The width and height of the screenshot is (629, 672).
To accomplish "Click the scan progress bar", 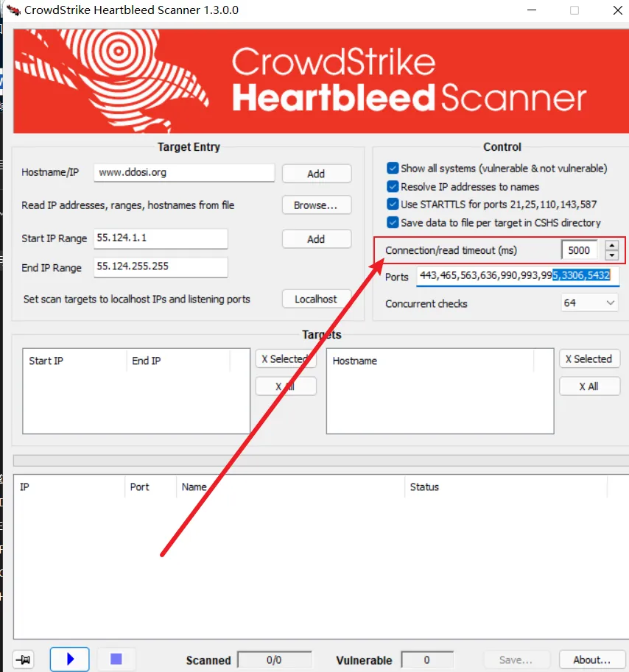I will coord(321,461).
